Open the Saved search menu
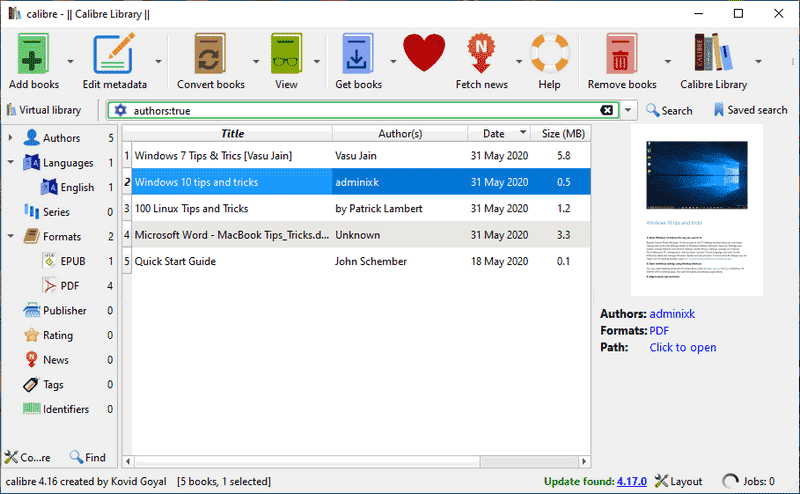Screen dimensions: 800x494 pyautogui.click(x=750, y=110)
